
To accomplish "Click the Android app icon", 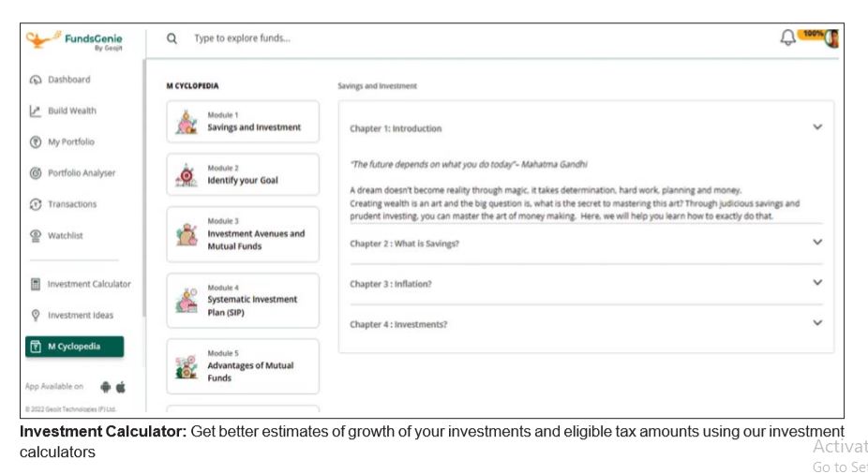I will [x=105, y=387].
